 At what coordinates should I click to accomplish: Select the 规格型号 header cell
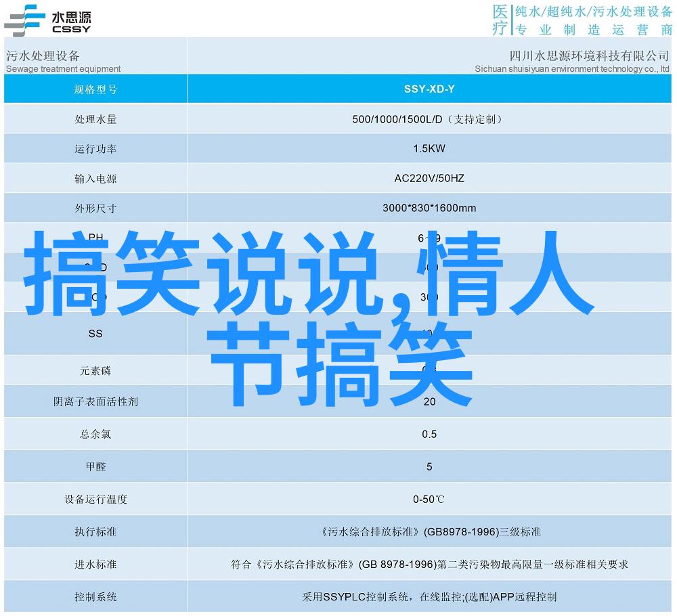95,89
